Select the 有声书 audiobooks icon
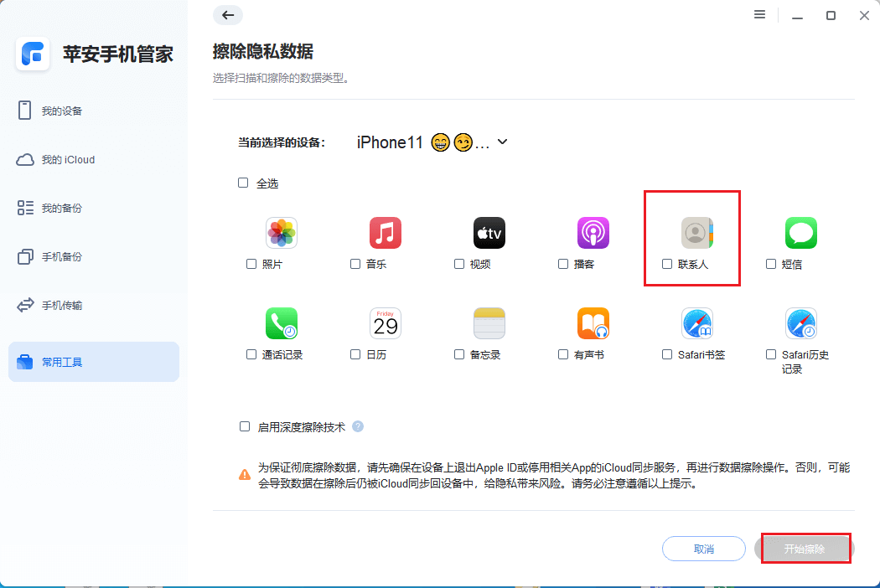The image size is (880, 588). coord(593,323)
